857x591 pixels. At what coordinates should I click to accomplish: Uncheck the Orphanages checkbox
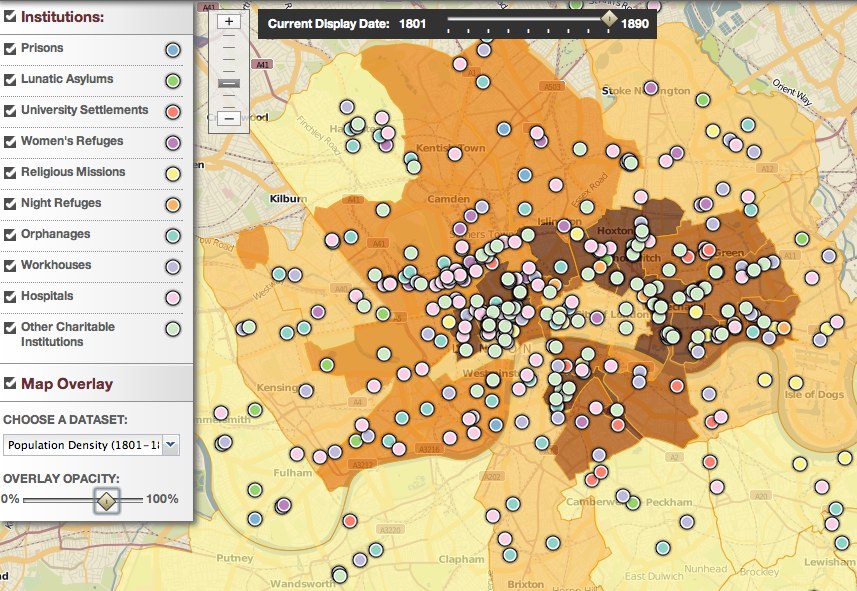click(9, 235)
